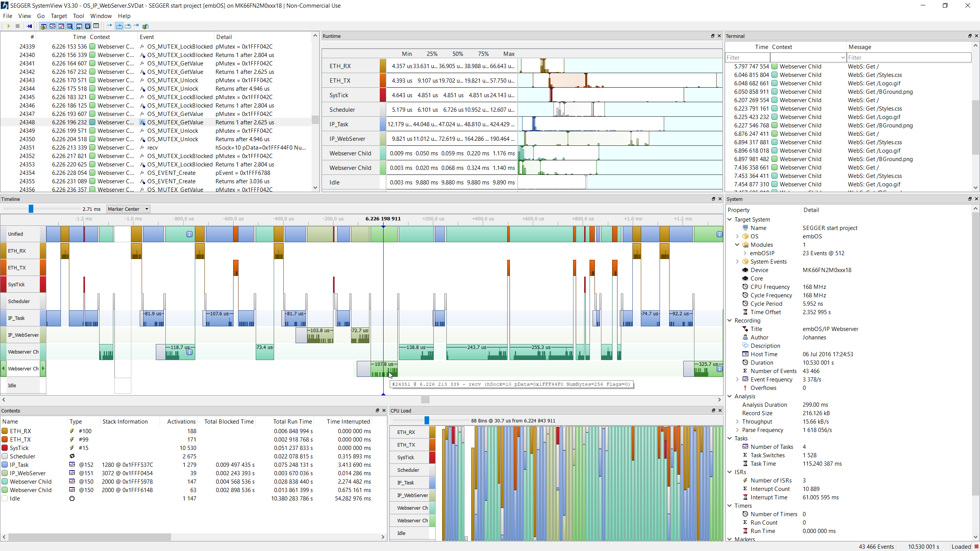
Task: Click the gray Stop Recording square icon
Action: [18, 26]
